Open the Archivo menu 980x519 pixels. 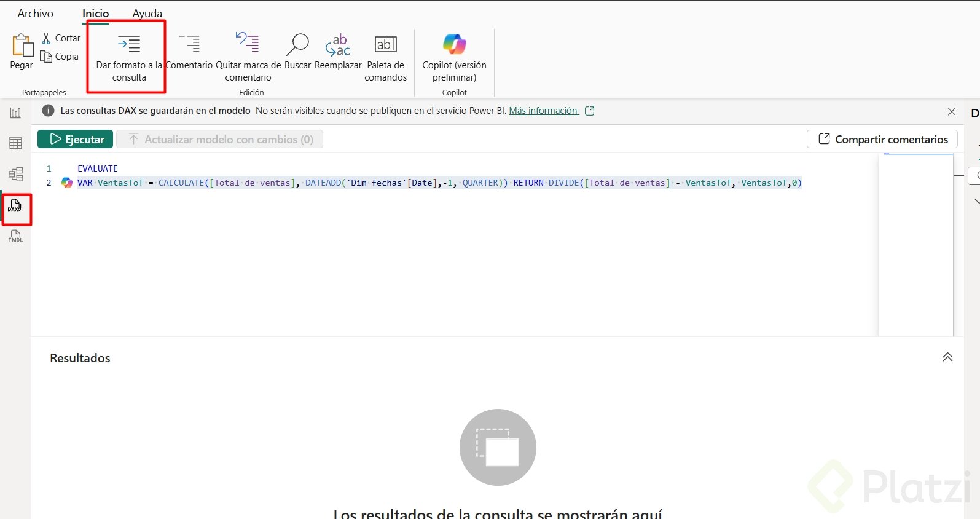pyautogui.click(x=36, y=13)
